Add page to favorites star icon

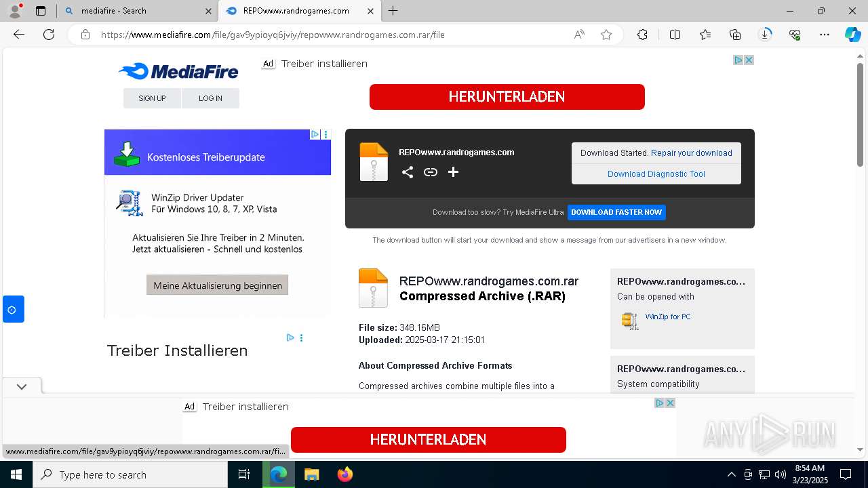606,35
